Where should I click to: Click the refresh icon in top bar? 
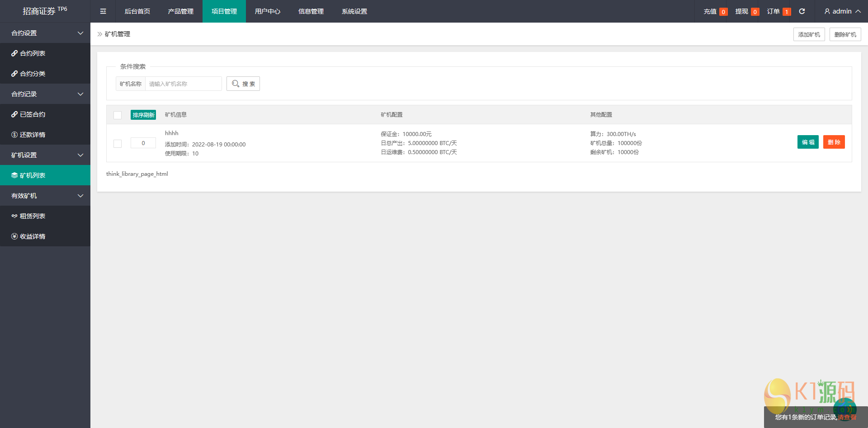click(x=802, y=11)
